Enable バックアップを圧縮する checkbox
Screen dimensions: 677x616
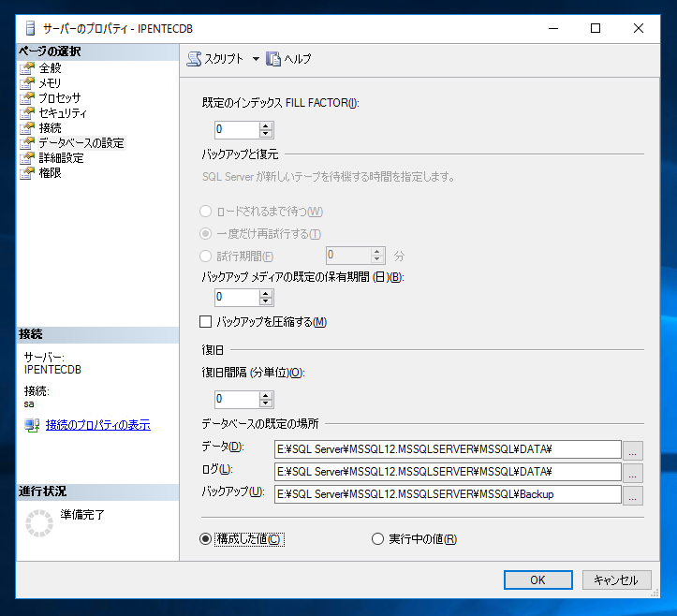pyautogui.click(x=205, y=322)
